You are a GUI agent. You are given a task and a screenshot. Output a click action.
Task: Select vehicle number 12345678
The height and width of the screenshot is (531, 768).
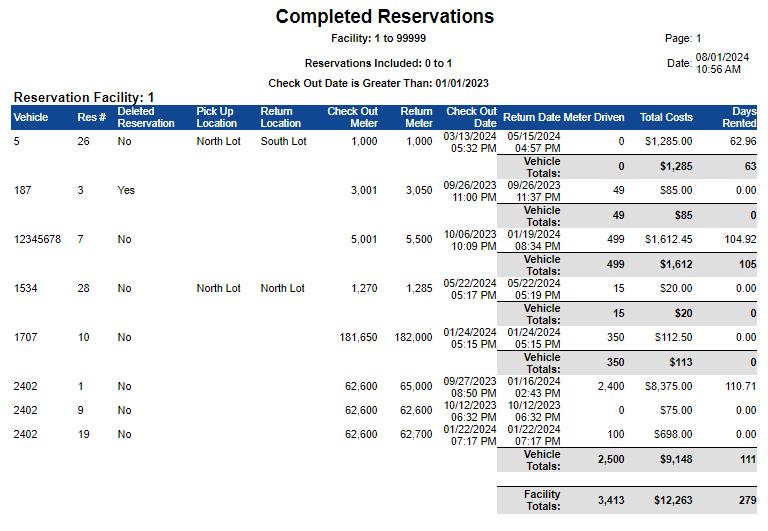coord(38,239)
